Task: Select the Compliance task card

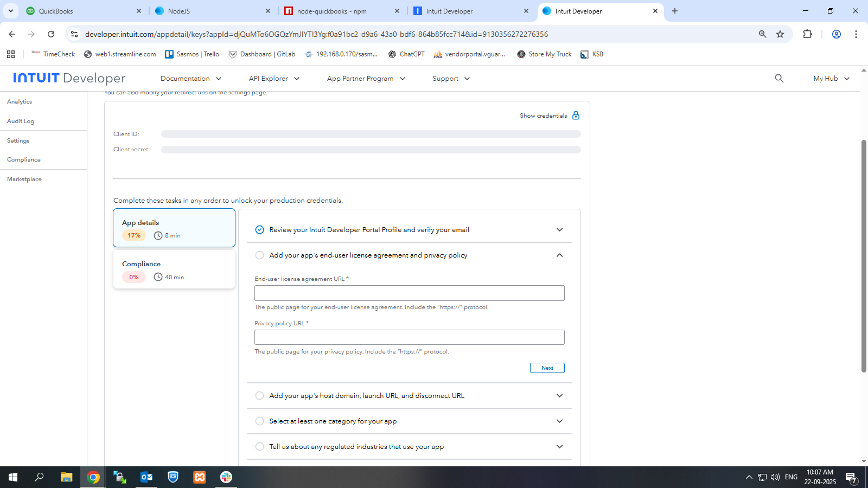Action: 174,269
